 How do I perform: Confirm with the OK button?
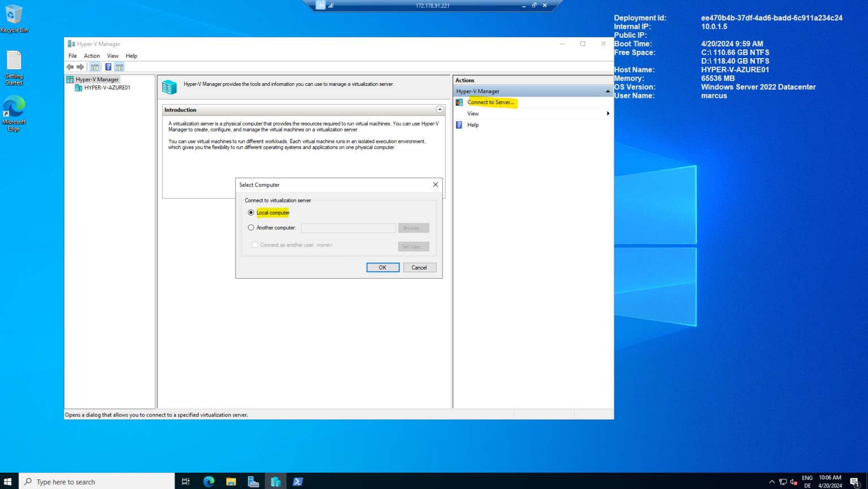[x=383, y=267]
